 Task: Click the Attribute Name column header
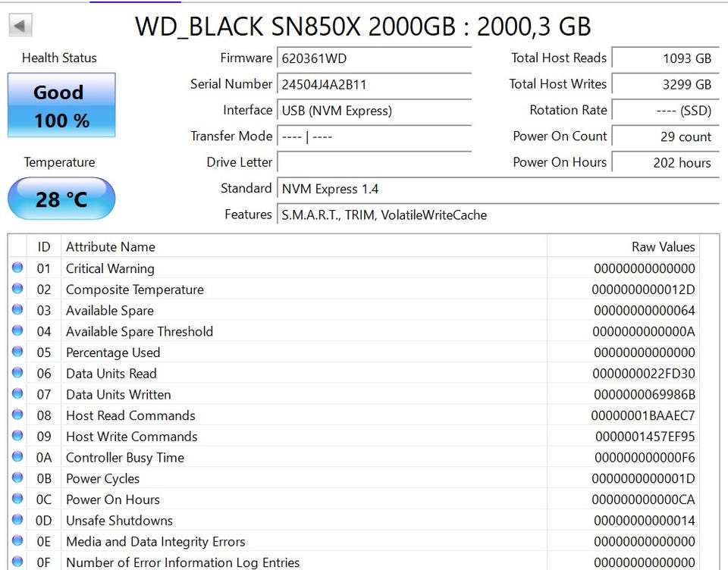tap(304, 246)
